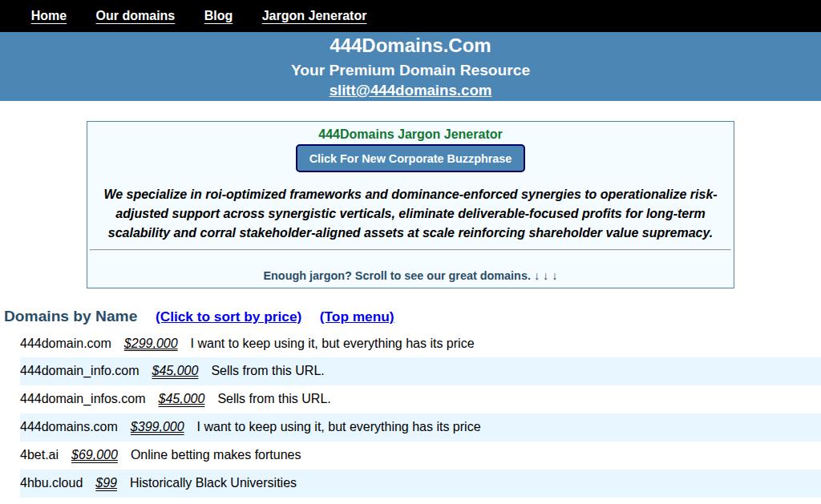This screenshot has width=821, height=504.
Task: Go to Our domains page
Action: (135, 16)
